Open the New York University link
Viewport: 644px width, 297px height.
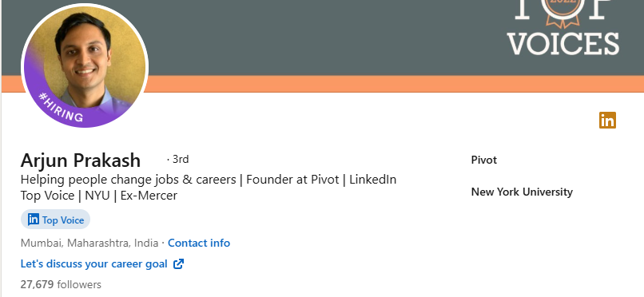pos(522,192)
